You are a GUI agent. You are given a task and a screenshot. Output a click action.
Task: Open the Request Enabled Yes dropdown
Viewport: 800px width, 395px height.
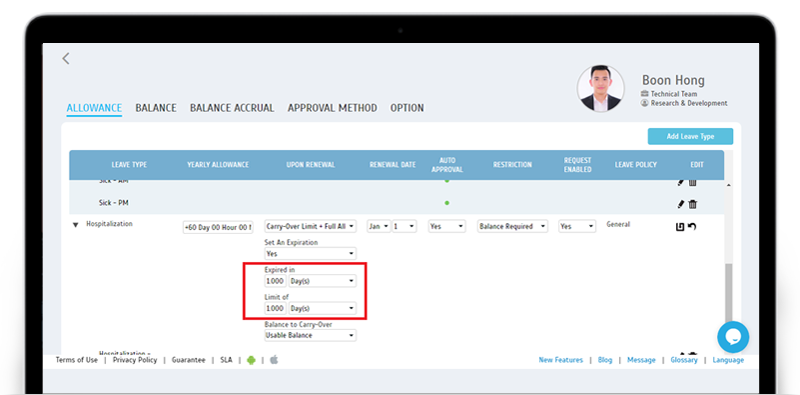point(577,227)
